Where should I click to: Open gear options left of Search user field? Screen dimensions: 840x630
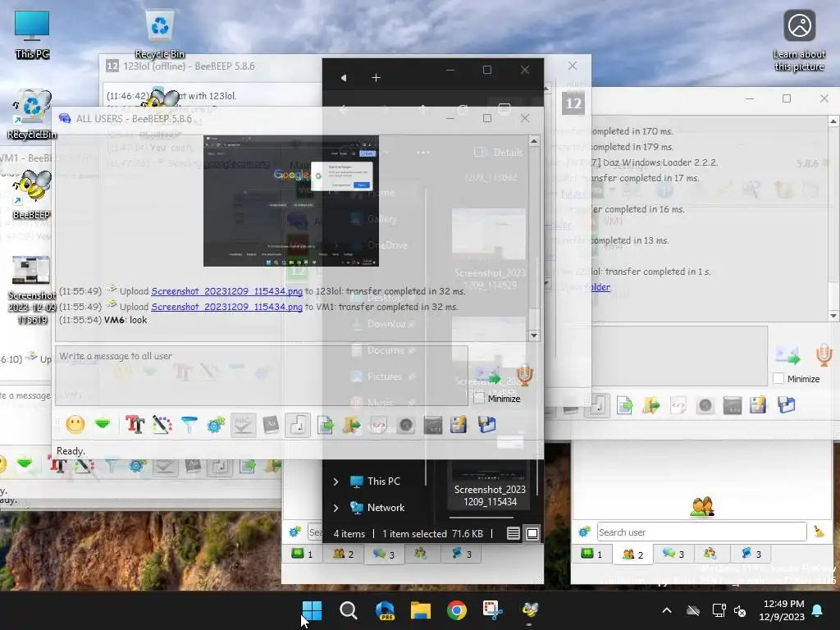click(x=584, y=532)
